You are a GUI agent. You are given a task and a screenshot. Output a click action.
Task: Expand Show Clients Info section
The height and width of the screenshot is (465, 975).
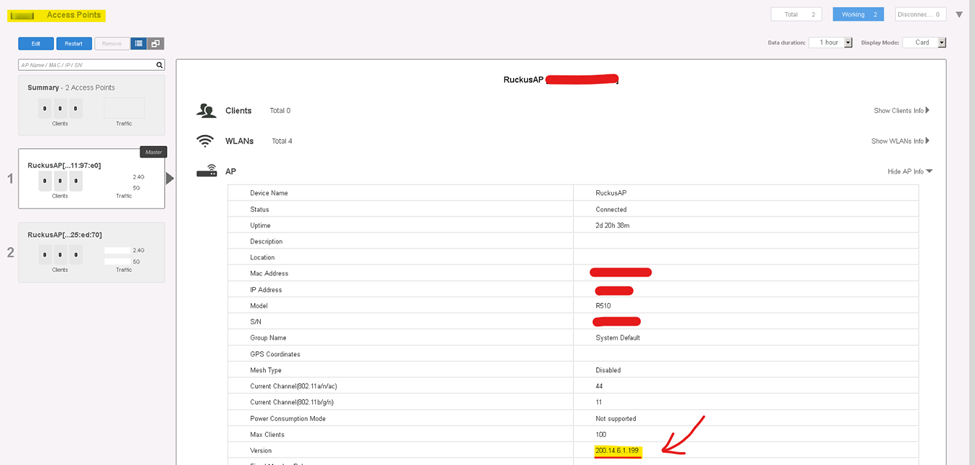[x=901, y=110]
